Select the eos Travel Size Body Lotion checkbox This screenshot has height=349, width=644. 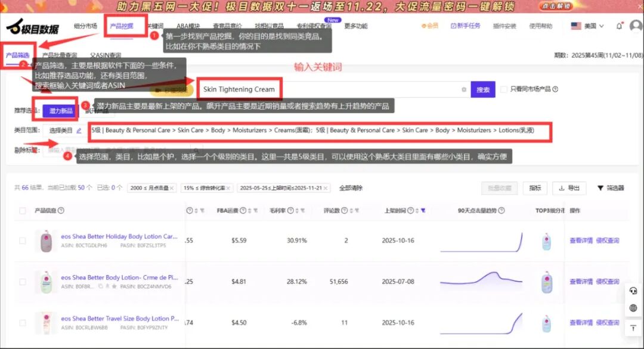pyautogui.click(x=23, y=323)
